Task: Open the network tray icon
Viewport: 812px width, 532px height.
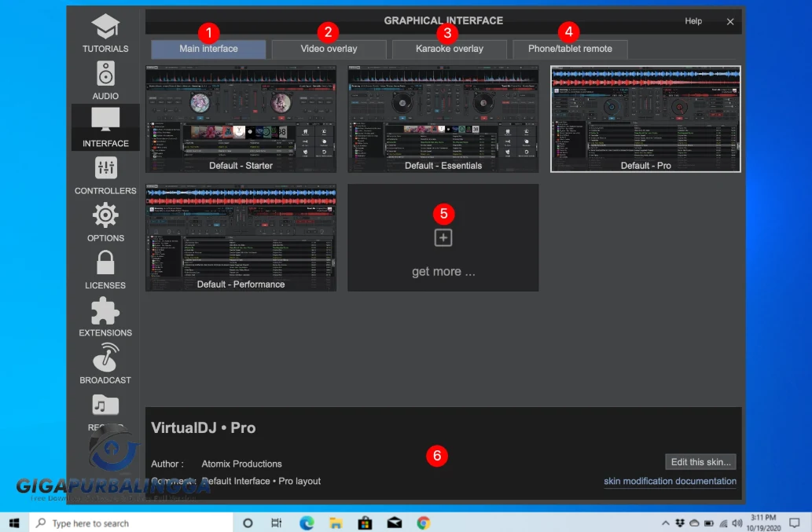Action: 723,523
